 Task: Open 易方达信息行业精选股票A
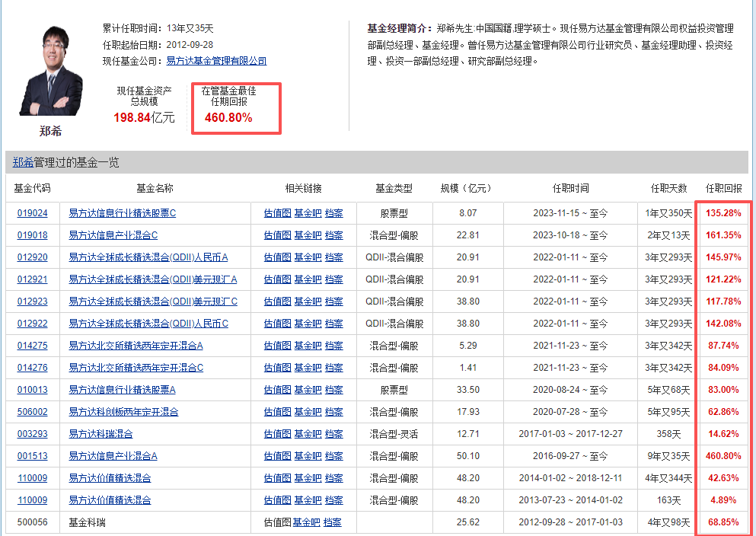point(122,390)
